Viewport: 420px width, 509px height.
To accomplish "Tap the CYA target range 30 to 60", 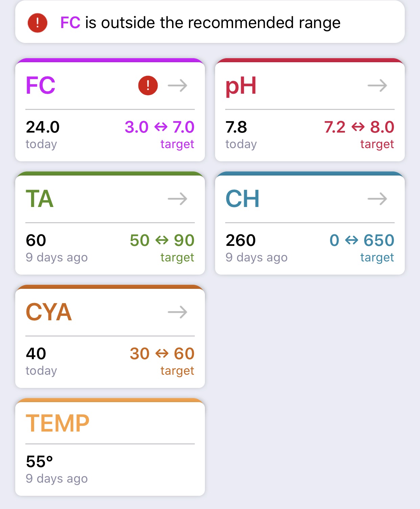I will point(162,354).
